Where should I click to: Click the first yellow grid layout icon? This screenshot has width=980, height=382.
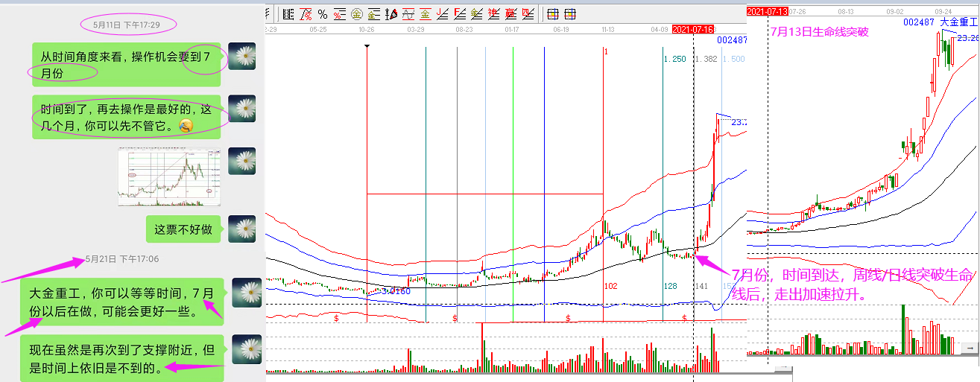552,13
